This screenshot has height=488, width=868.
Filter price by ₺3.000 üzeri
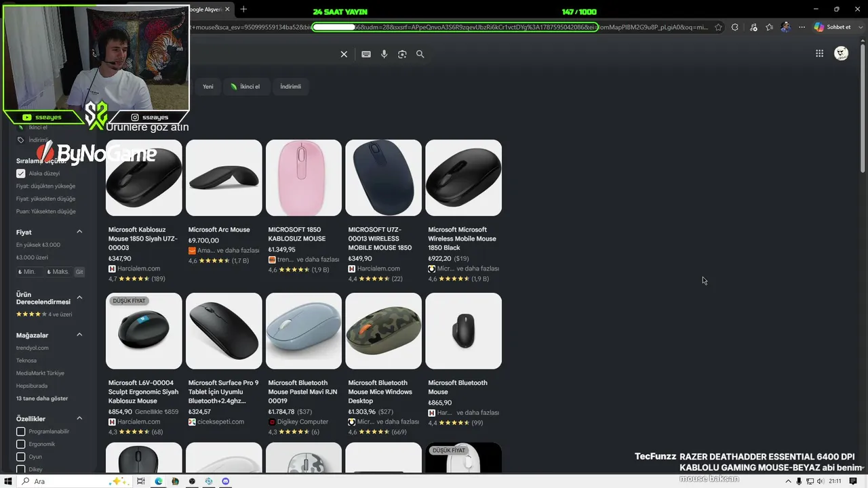point(33,258)
